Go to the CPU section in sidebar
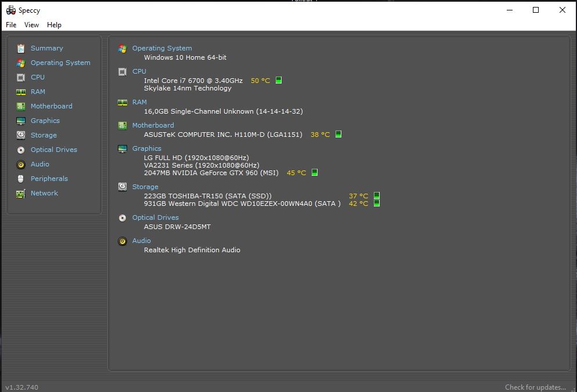Viewport: 577px width, 392px height. click(38, 77)
